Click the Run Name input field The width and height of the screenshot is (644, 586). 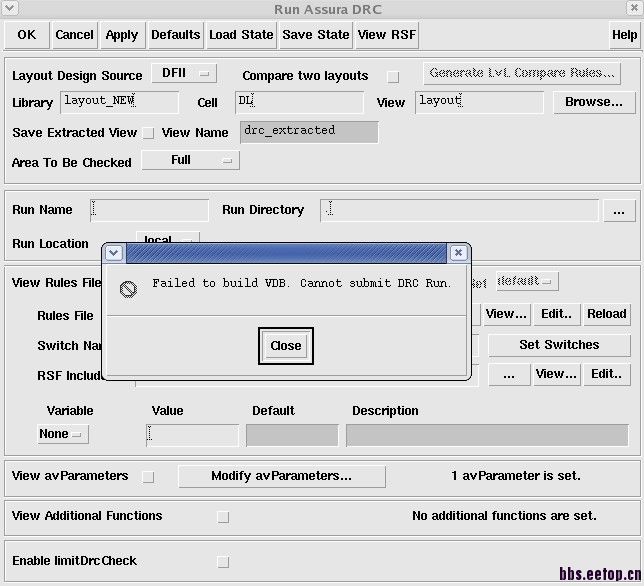[150, 211]
